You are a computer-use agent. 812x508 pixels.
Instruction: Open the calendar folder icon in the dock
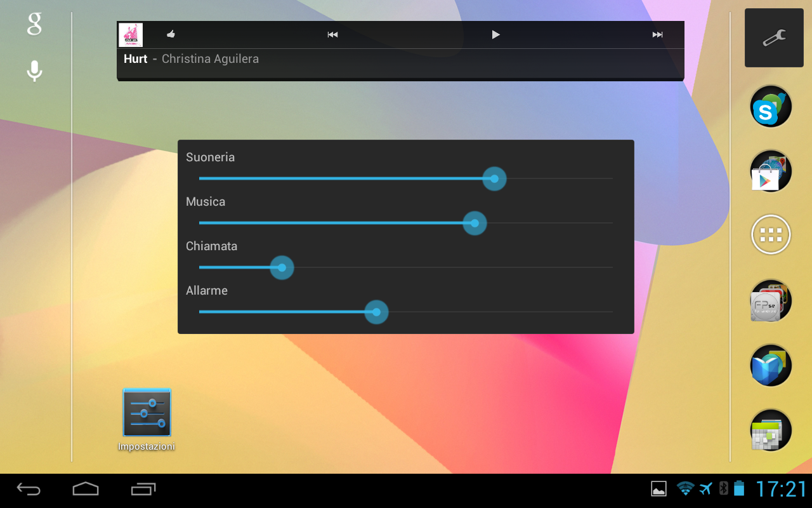(771, 430)
